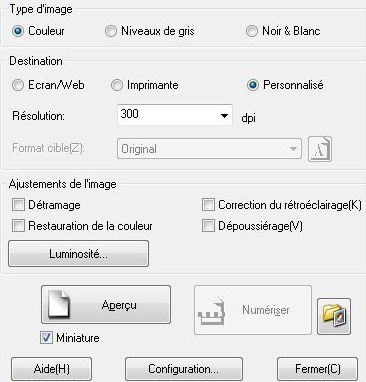Open the Format cible Original dropdown
Viewport: 366px width, 382px height.
(x=209, y=149)
